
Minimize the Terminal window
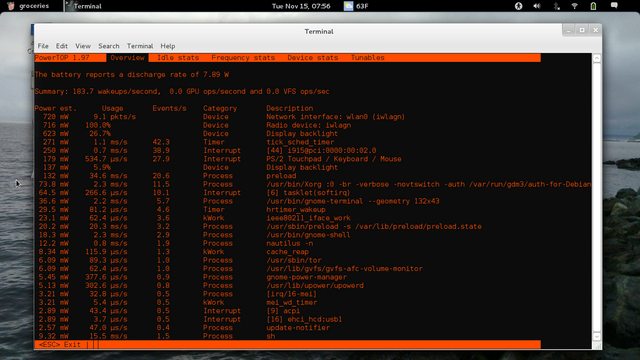click(568, 30)
